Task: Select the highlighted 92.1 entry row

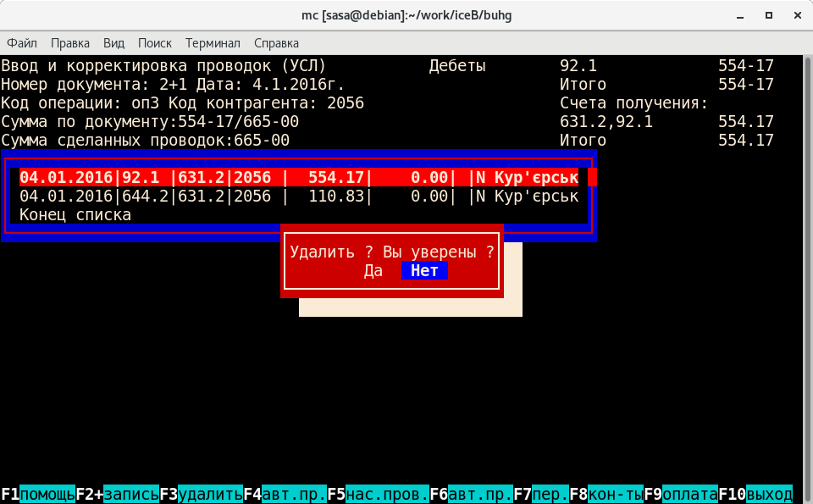Action: [x=299, y=177]
